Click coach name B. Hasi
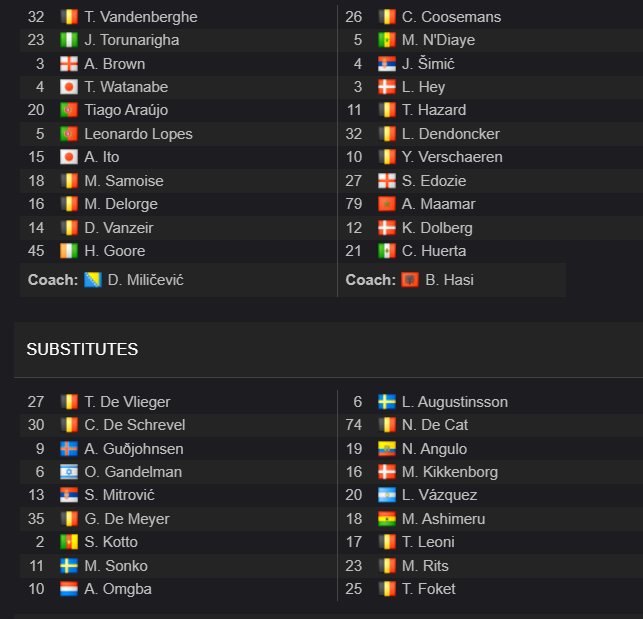This screenshot has height=619, width=643. coord(449,280)
